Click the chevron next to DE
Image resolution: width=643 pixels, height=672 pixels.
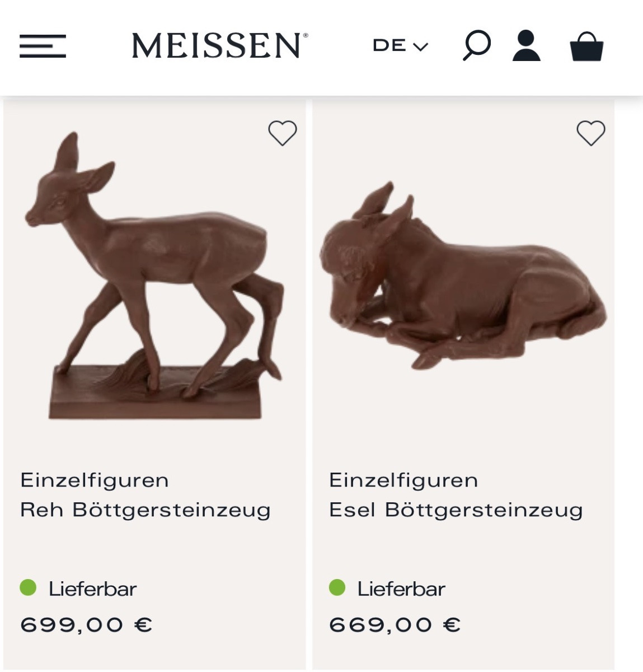(421, 46)
